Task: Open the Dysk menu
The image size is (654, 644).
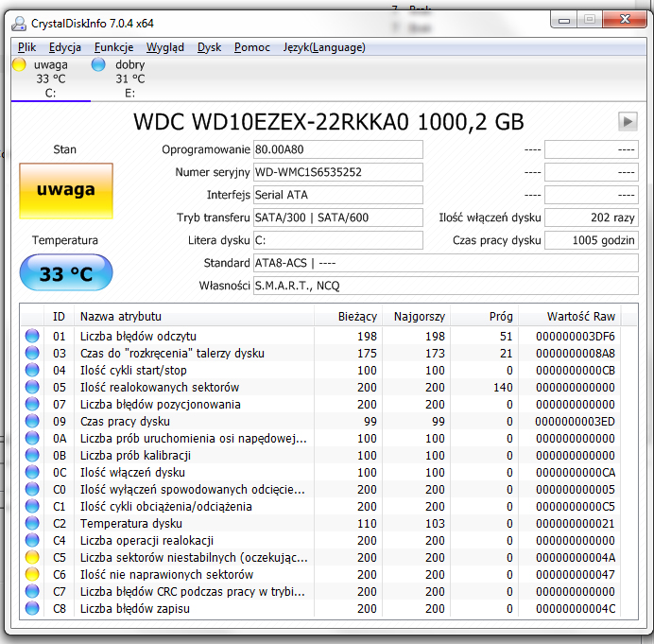Action: (210, 47)
